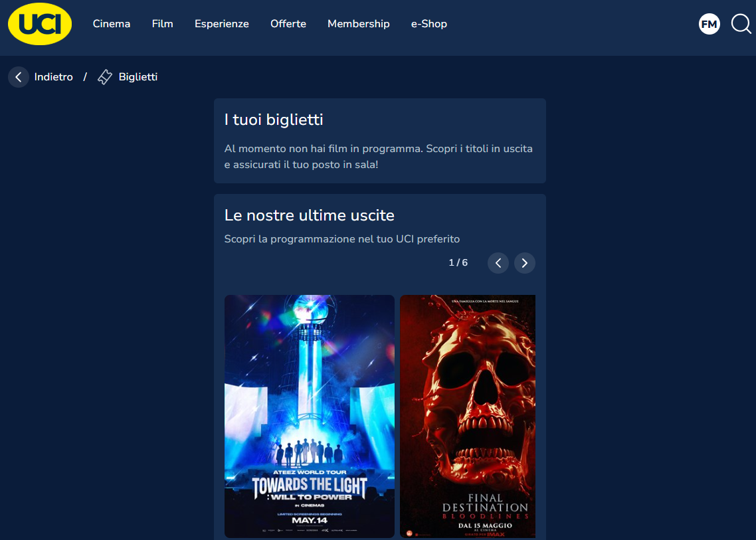Open the search magnifier icon
This screenshot has width=756, height=540.
[x=741, y=24]
